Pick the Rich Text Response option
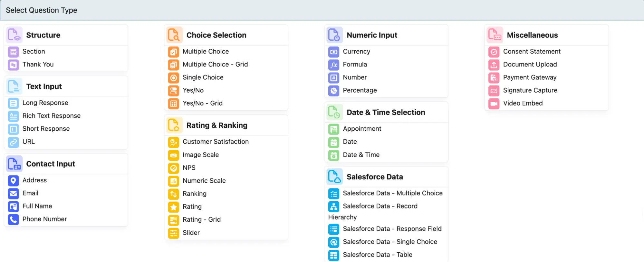The width and height of the screenshot is (644, 262). (x=52, y=116)
